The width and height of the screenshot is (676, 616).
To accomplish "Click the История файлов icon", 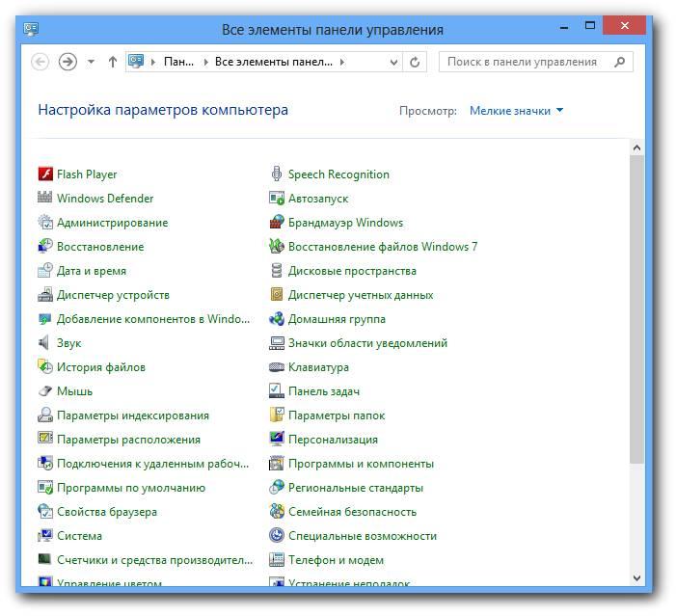I will coord(45,367).
